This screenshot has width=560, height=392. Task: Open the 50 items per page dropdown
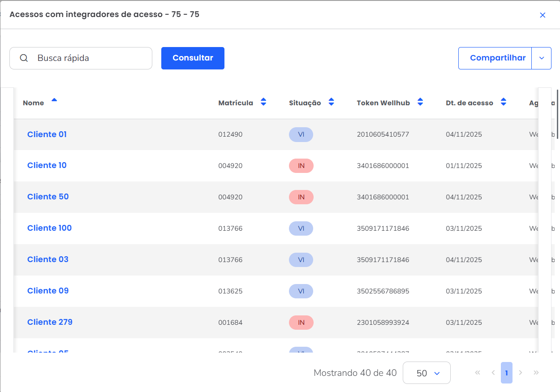426,373
